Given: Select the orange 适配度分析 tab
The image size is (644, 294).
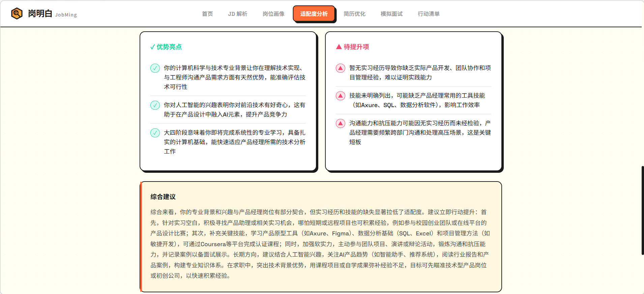Looking at the screenshot, I should click(x=314, y=14).
